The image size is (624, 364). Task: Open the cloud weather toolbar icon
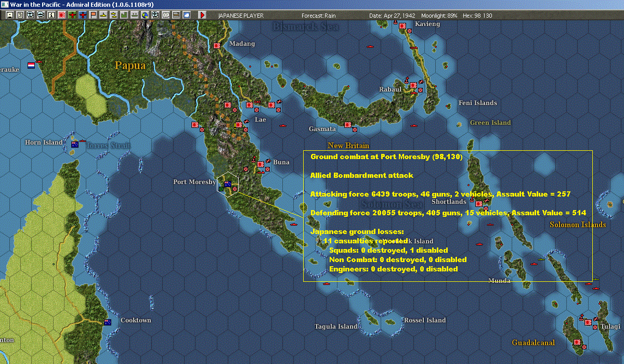187,15
